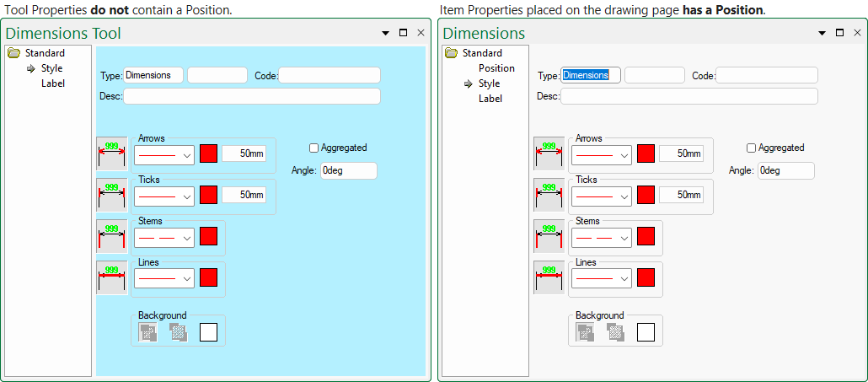The width and height of the screenshot is (868, 382).
Task: Click second Background icon in Dimensions Tool panel
Action: [178, 332]
